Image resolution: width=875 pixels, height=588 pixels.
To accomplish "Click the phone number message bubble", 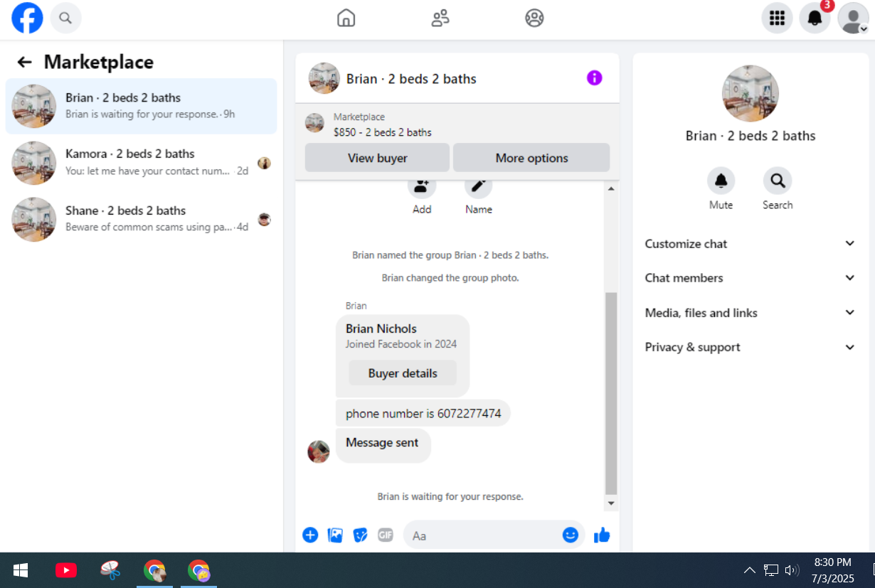I will click(423, 413).
